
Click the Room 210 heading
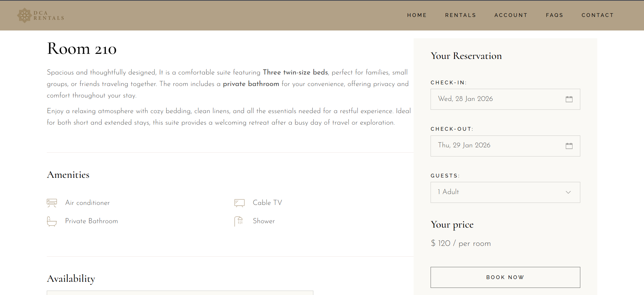point(82,49)
